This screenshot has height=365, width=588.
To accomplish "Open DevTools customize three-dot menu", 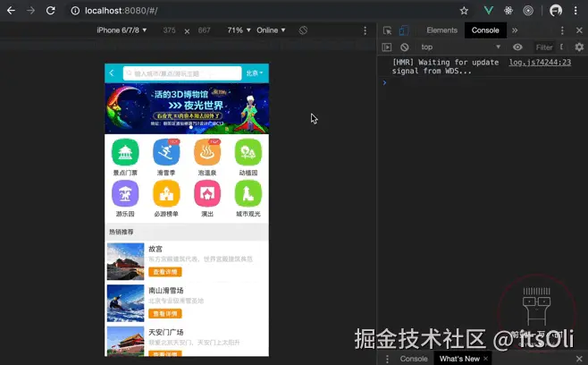I will [x=562, y=30].
